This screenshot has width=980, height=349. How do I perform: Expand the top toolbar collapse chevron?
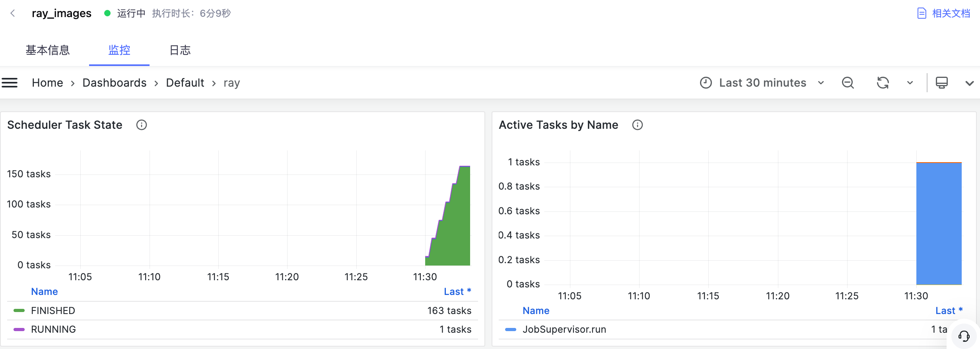(970, 83)
